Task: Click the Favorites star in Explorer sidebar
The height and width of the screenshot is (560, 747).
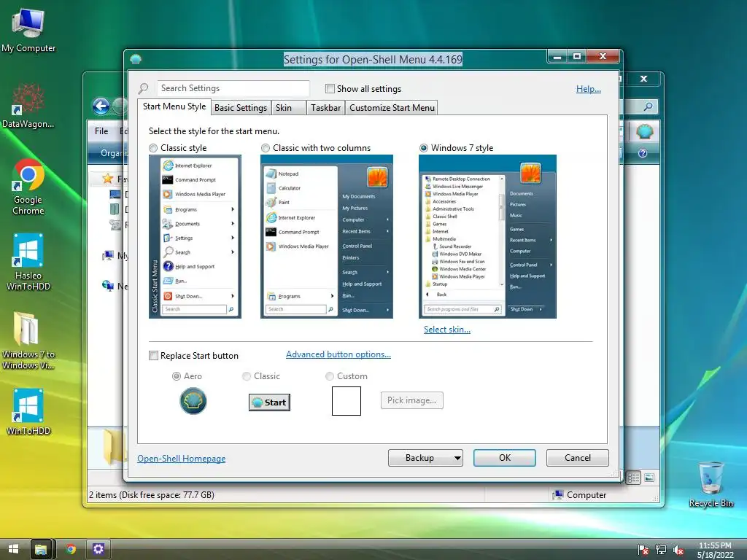Action: (108, 179)
